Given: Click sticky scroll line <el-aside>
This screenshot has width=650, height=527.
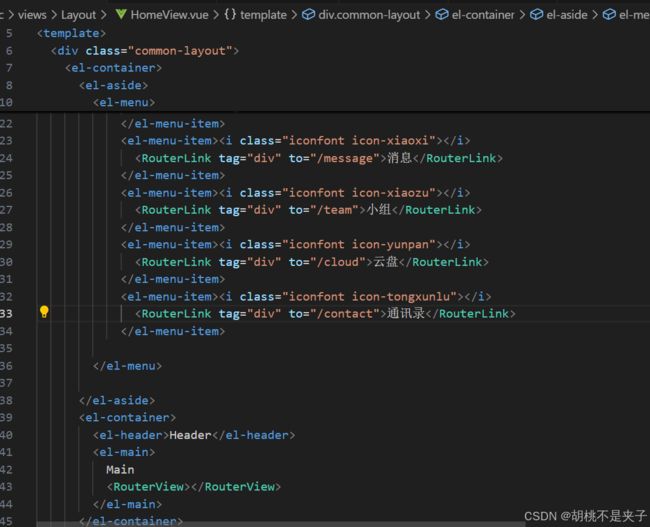Looking at the screenshot, I should click(x=114, y=85).
